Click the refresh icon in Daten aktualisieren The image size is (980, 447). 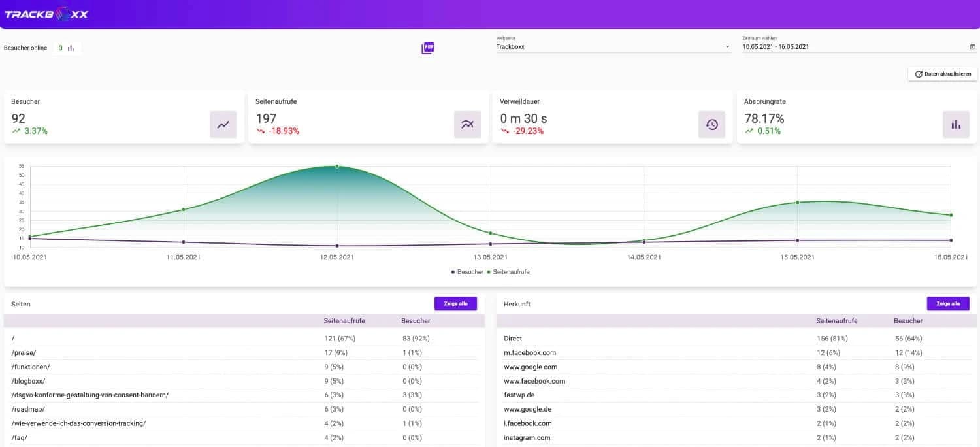click(x=919, y=74)
